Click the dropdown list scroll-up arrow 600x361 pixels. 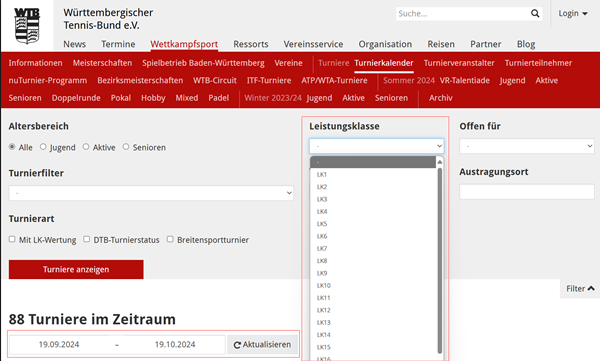[x=440, y=162]
